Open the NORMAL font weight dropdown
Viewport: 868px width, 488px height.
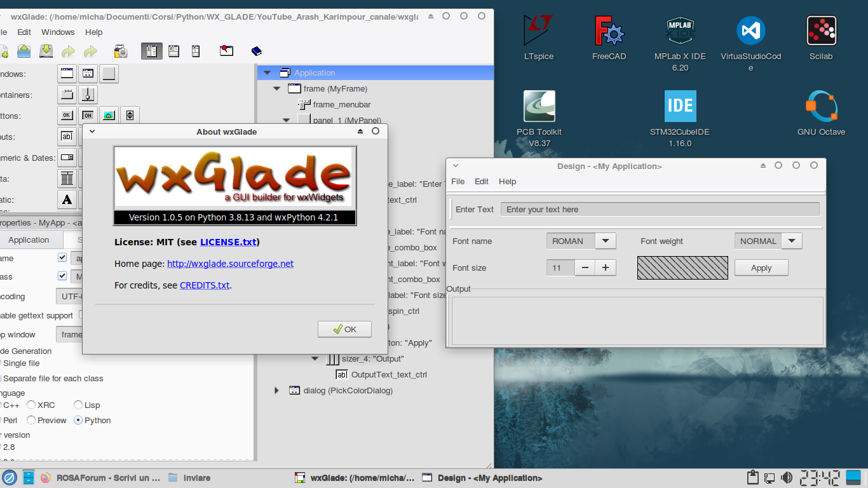[791, 241]
